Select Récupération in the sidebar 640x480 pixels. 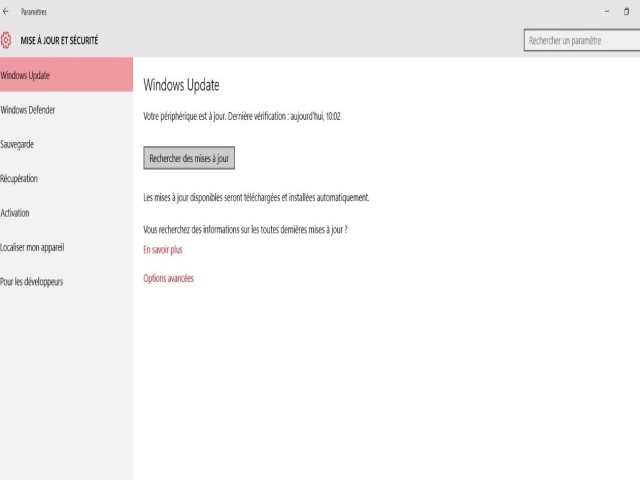(x=66, y=178)
